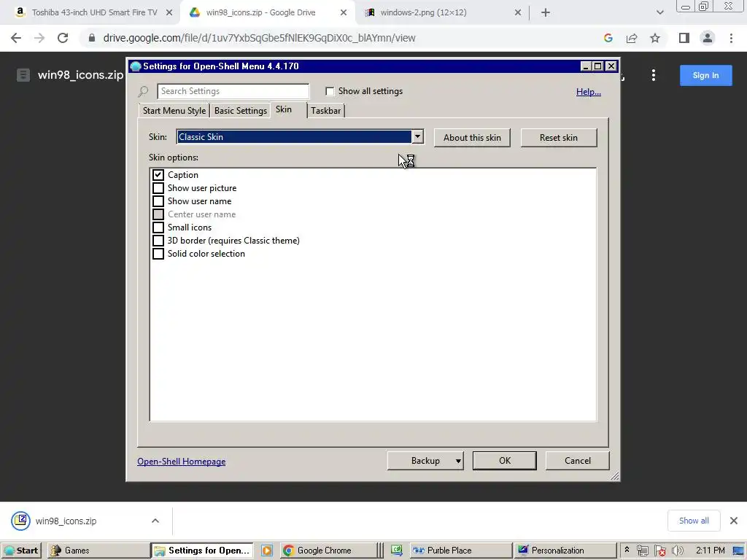Viewport: 747px width, 560px height.
Task: Click the Google search icon in address bar
Action: click(608, 38)
